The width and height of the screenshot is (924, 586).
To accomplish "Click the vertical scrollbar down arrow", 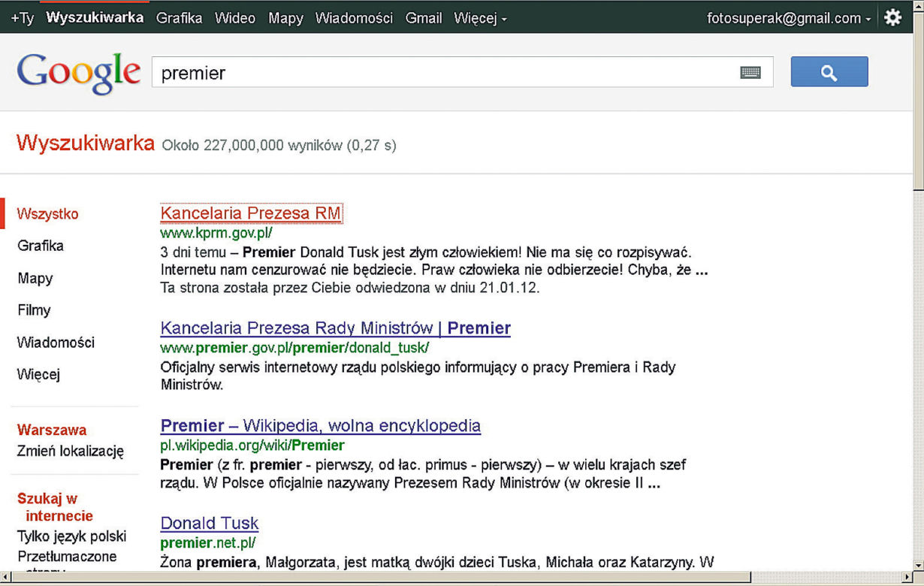I will 918,566.
